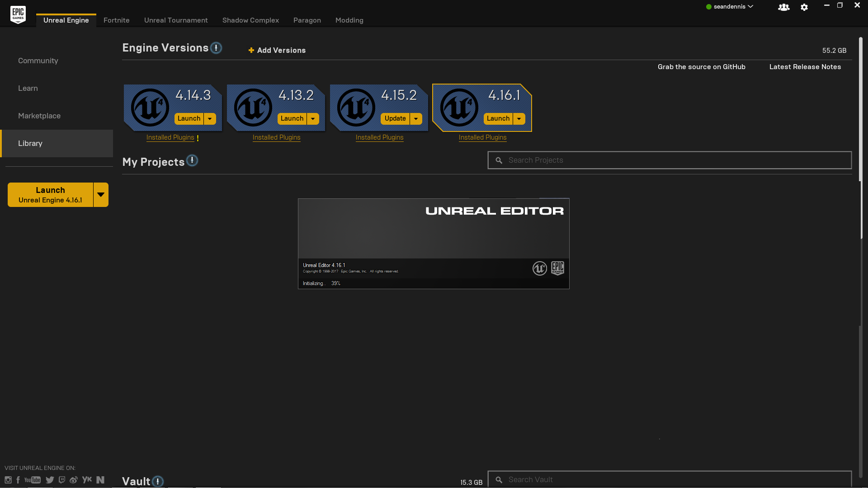
Task: Click the Unreal Editor splash screen
Action: (434, 244)
